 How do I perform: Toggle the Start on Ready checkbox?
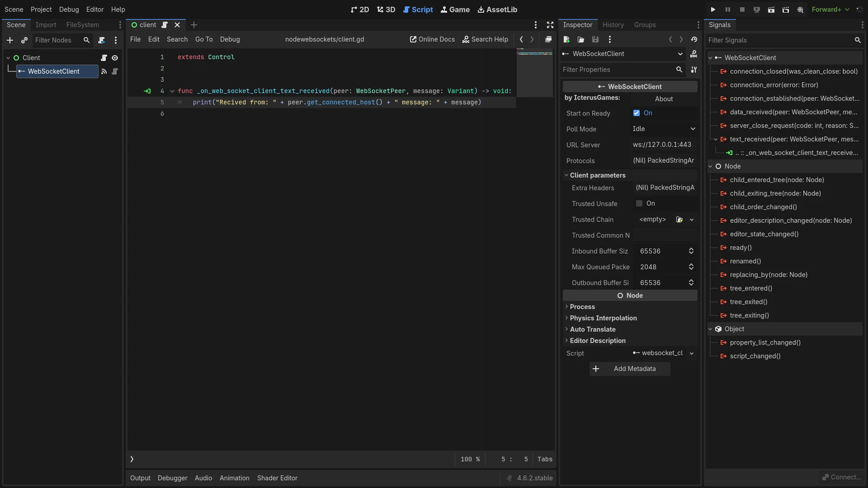click(x=637, y=113)
